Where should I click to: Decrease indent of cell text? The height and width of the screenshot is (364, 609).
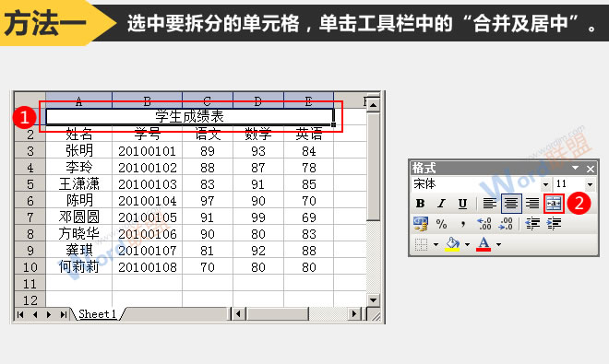point(532,224)
